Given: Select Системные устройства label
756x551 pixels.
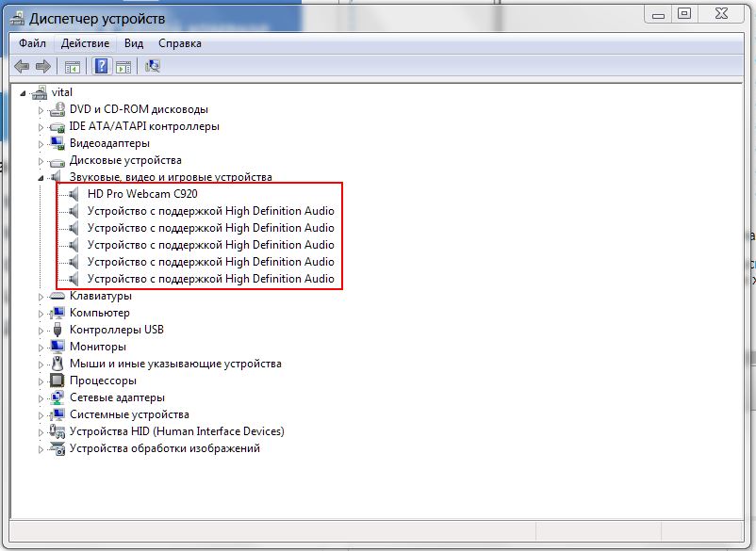Looking at the screenshot, I should [129, 414].
